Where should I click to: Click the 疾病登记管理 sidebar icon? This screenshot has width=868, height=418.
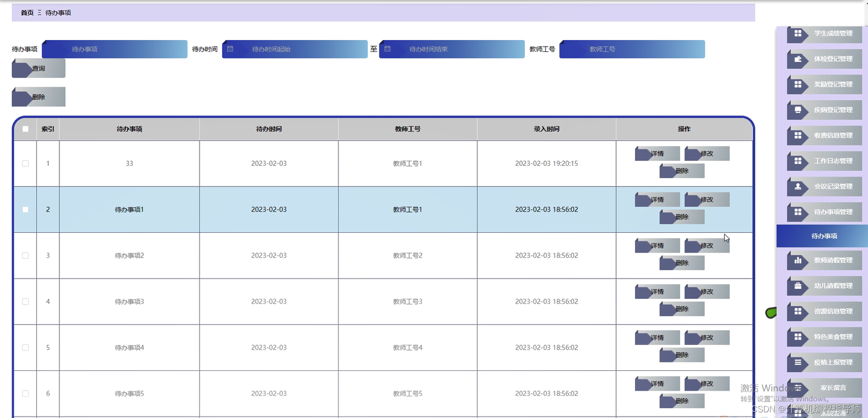(797, 110)
